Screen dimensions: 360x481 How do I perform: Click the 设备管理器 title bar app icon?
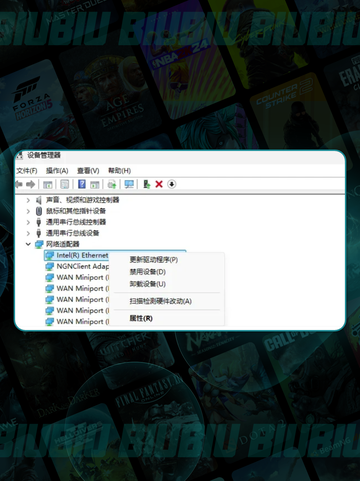[x=20, y=155]
